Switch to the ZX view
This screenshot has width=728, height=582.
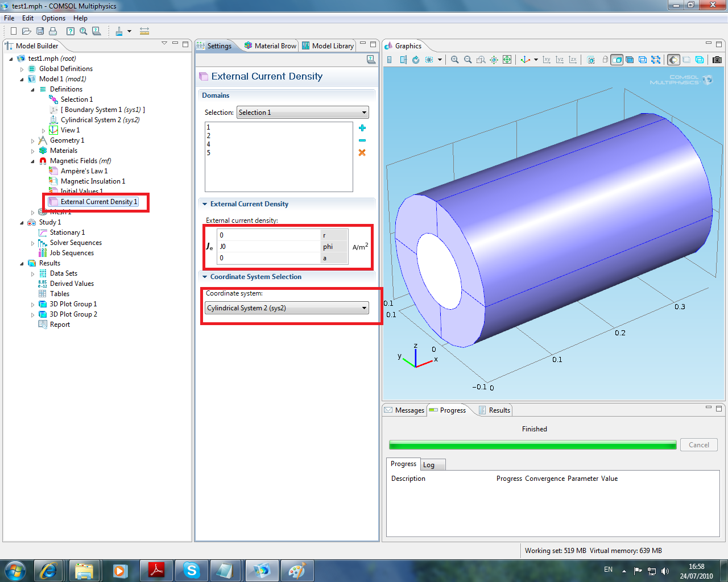pos(573,60)
